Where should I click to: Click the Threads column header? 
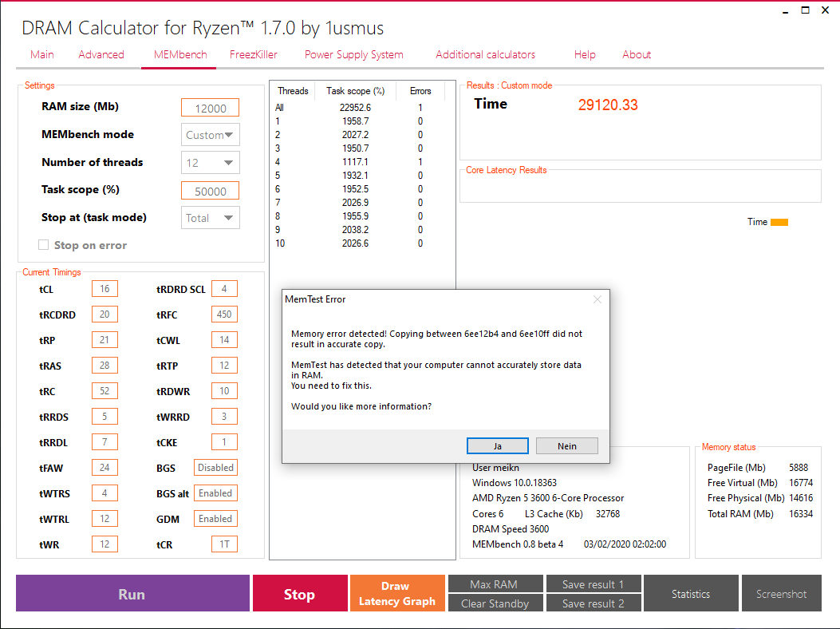(293, 91)
